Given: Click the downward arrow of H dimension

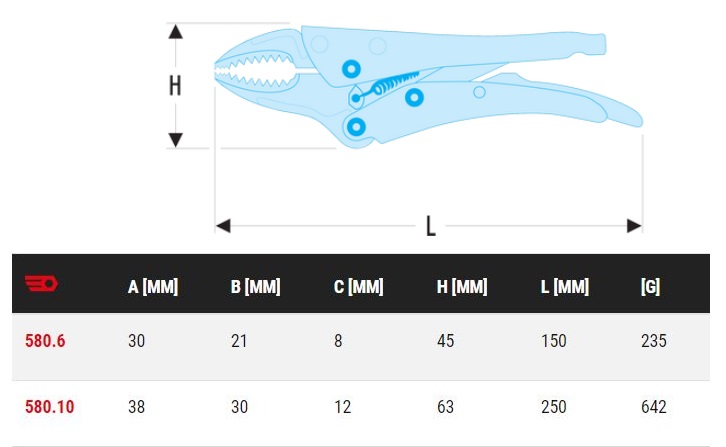Looking at the screenshot, I should coord(175,140).
